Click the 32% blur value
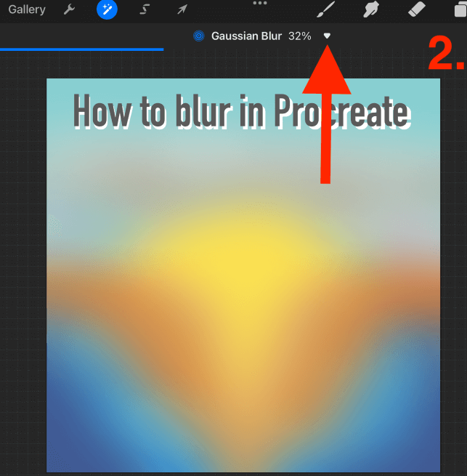Image resolution: width=467 pixels, height=476 pixels. (x=299, y=36)
